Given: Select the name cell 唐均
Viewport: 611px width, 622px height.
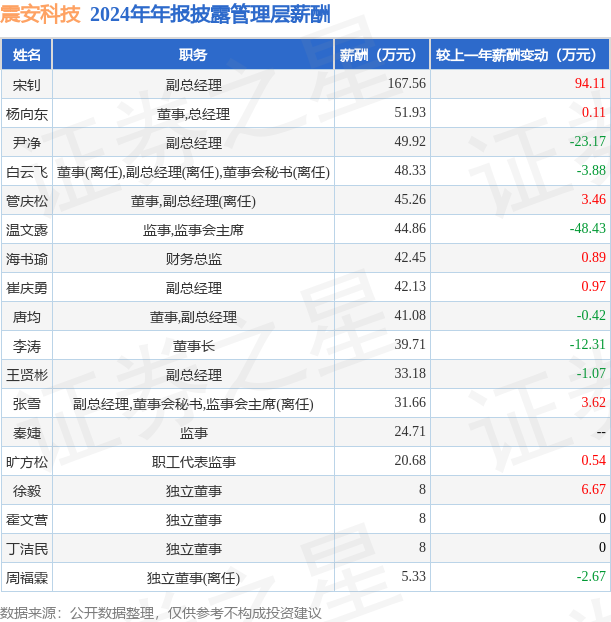Looking at the screenshot, I should pyautogui.click(x=27, y=317).
